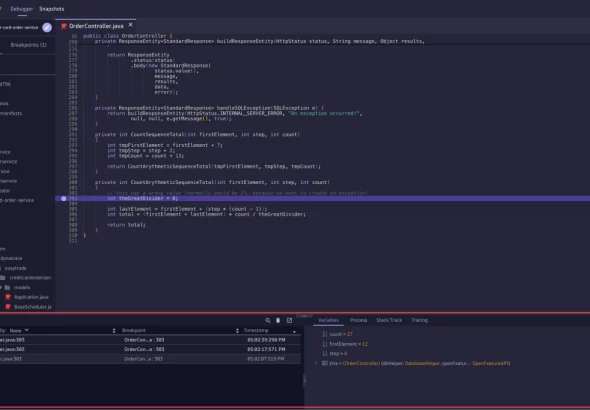Open snapshots in new window icon
Image resolution: width=590 pixels, height=410 pixels.
coord(289,320)
